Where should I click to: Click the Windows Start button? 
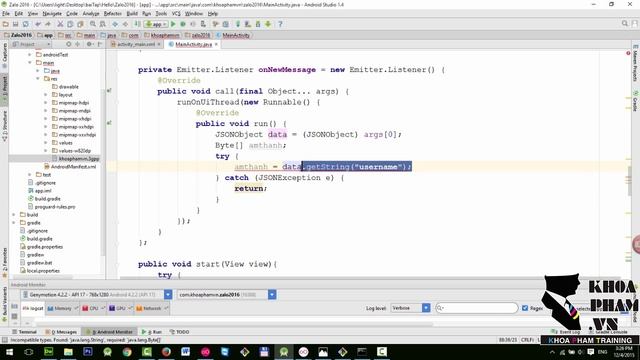[9, 351]
